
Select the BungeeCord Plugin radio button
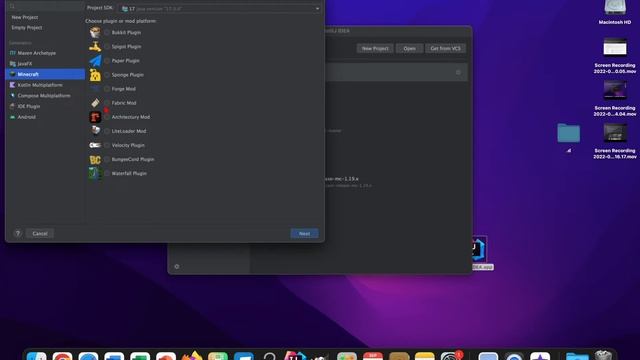pyautogui.click(x=107, y=159)
